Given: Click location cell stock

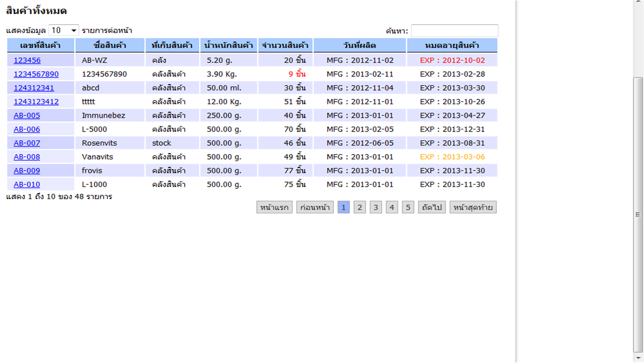Looking at the screenshot, I should point(172,143).
